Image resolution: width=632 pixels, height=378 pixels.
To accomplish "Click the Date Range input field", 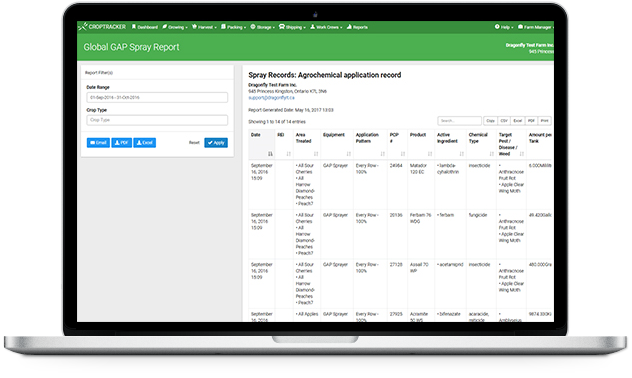I will [157, 98].
